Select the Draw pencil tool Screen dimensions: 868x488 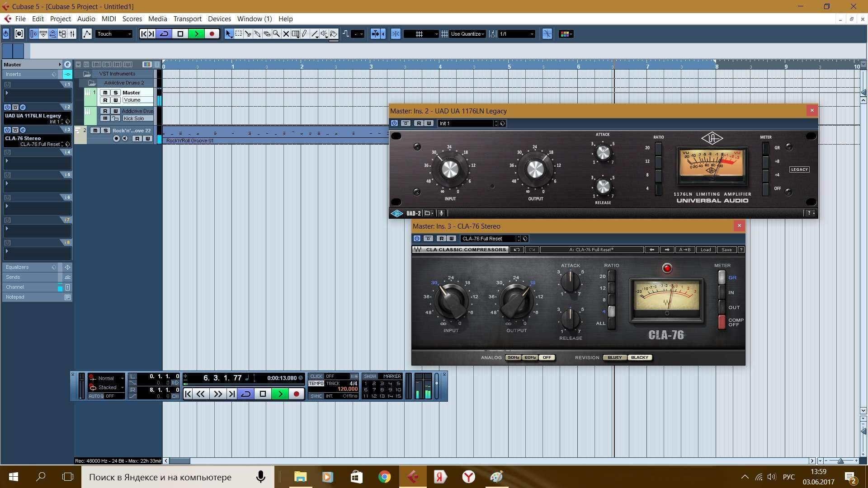305,34
